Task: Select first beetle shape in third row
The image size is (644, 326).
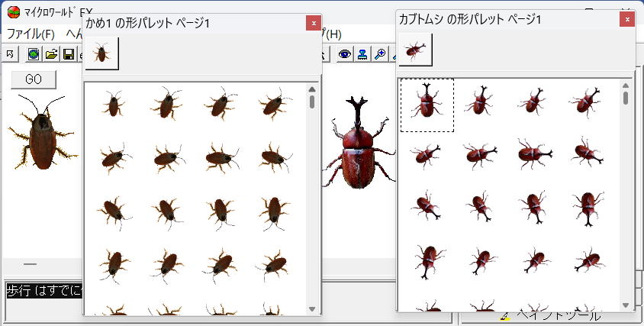Action: 427,205
